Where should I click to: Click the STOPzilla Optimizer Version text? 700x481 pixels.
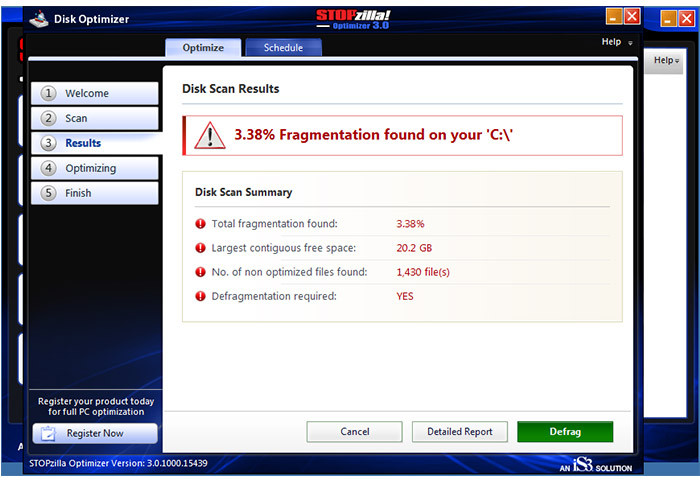(118, 463)
